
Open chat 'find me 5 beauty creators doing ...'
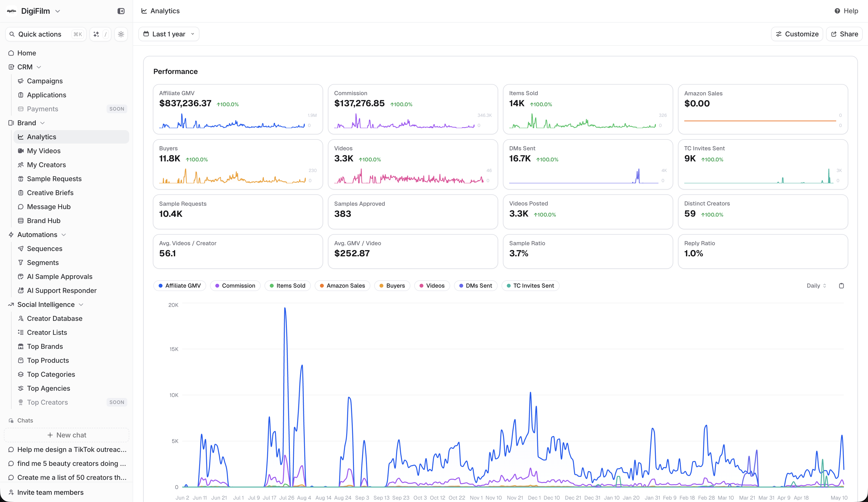[x=67, y=463]
